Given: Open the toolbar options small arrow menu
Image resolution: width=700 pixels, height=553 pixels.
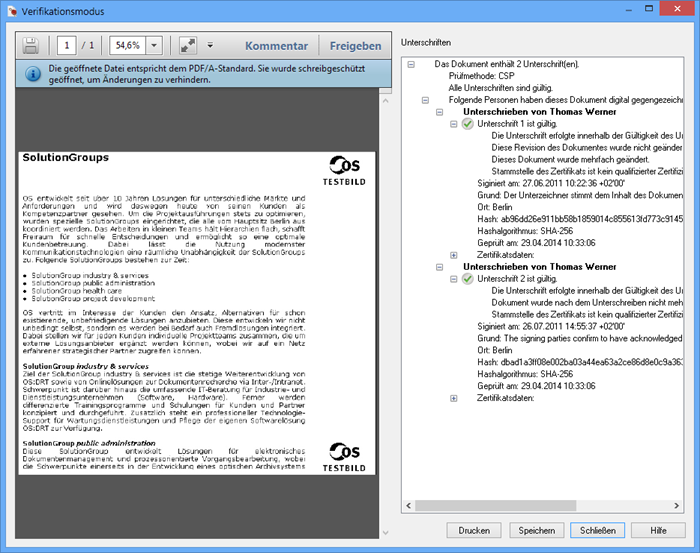Looking at the screenshot, I should pos(210,46).
